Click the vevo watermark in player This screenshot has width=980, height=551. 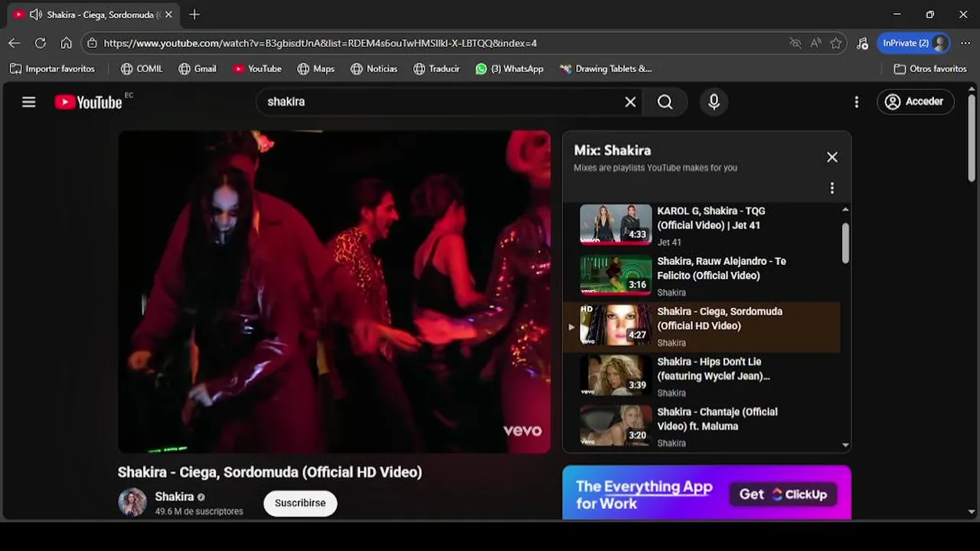coord(522,431)
